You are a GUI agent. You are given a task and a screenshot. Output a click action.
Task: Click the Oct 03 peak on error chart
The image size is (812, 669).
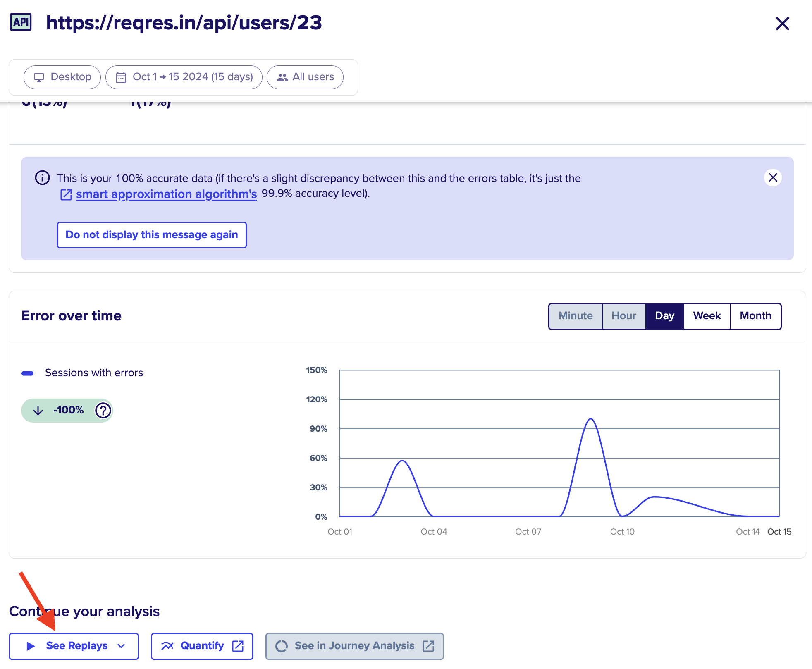click(x=402, y=461)
